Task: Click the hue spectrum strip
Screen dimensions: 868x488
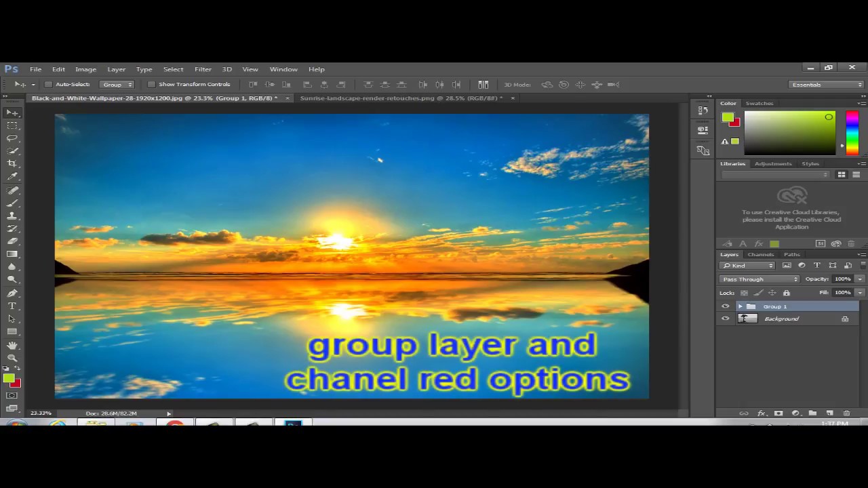Action: point(852,133)
